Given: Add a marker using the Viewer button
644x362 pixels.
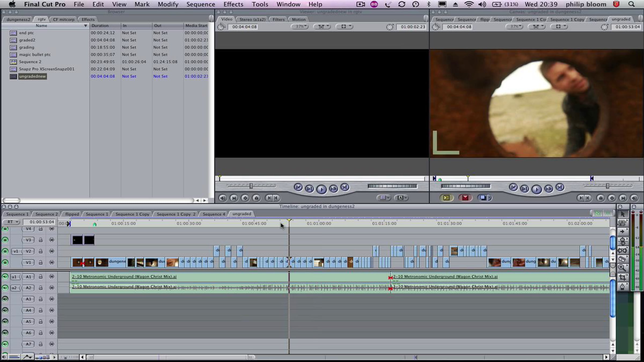Looking at the screenshot, I should 256,198.
